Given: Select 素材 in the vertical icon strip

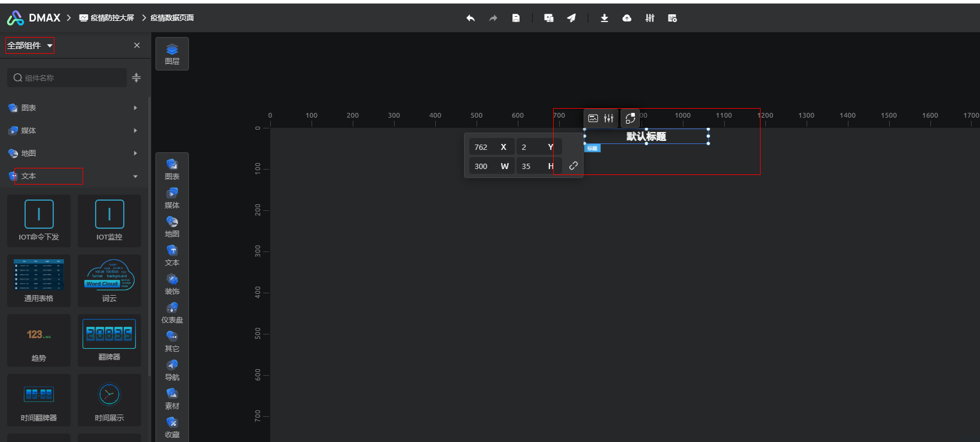Looking at the screenshot, I should pyautogui.click(x=172, y=398).
